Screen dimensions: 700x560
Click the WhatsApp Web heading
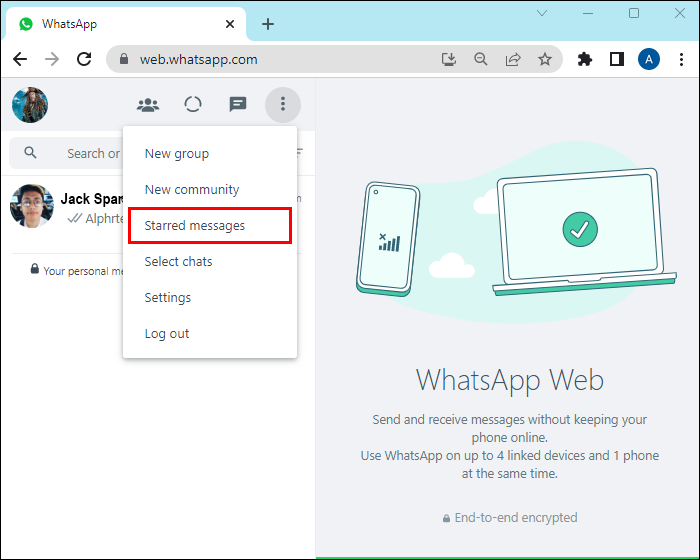coord(510,380)
